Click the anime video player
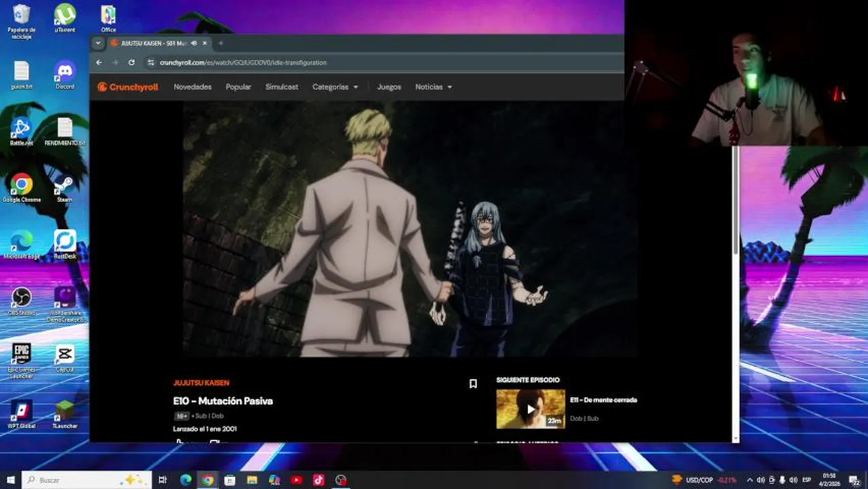 tap(410, 229)
